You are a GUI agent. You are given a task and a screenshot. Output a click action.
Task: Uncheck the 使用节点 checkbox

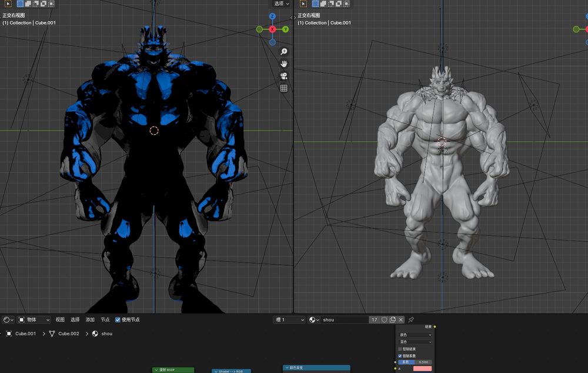[x=118, y=319]
